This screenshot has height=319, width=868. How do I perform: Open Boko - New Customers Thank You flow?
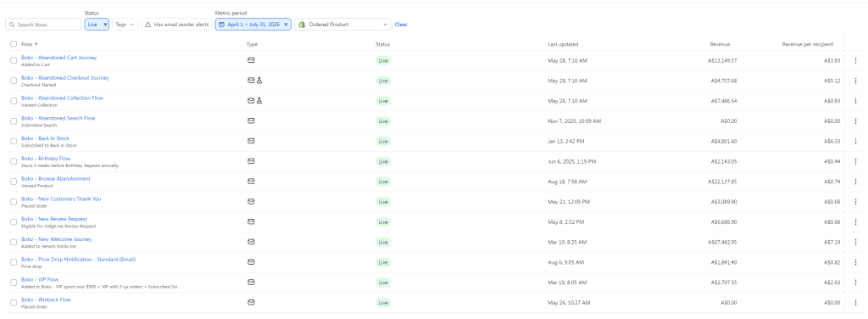tap(61, 199)
